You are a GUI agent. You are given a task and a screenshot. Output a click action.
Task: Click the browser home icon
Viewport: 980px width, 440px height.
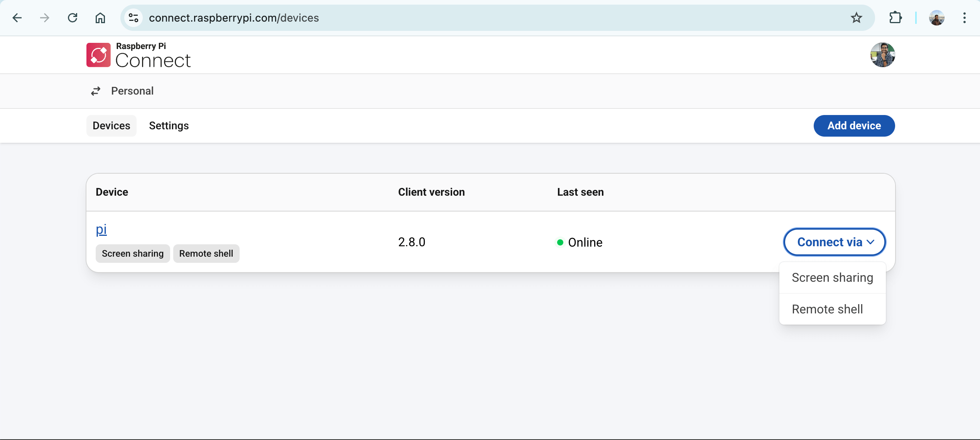tap(100, 18)
